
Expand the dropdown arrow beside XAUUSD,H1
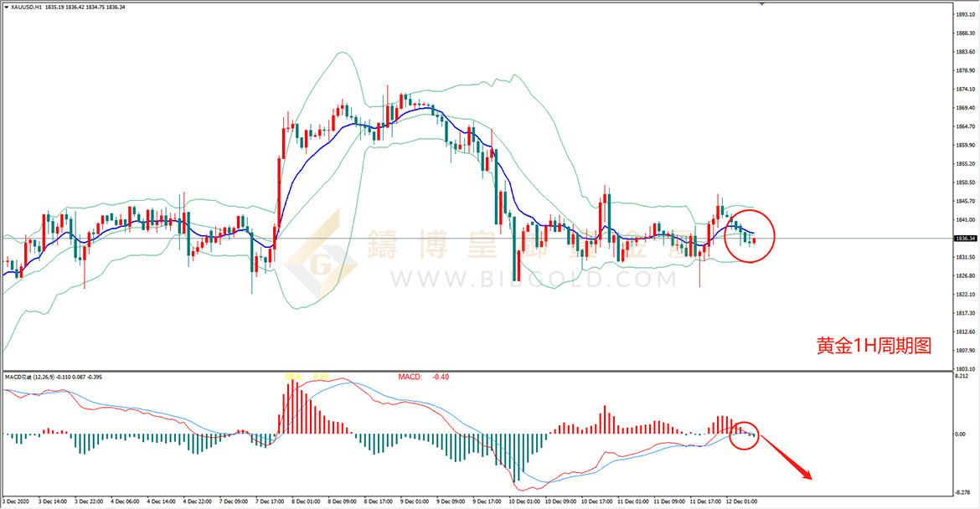tap(6, 8)
